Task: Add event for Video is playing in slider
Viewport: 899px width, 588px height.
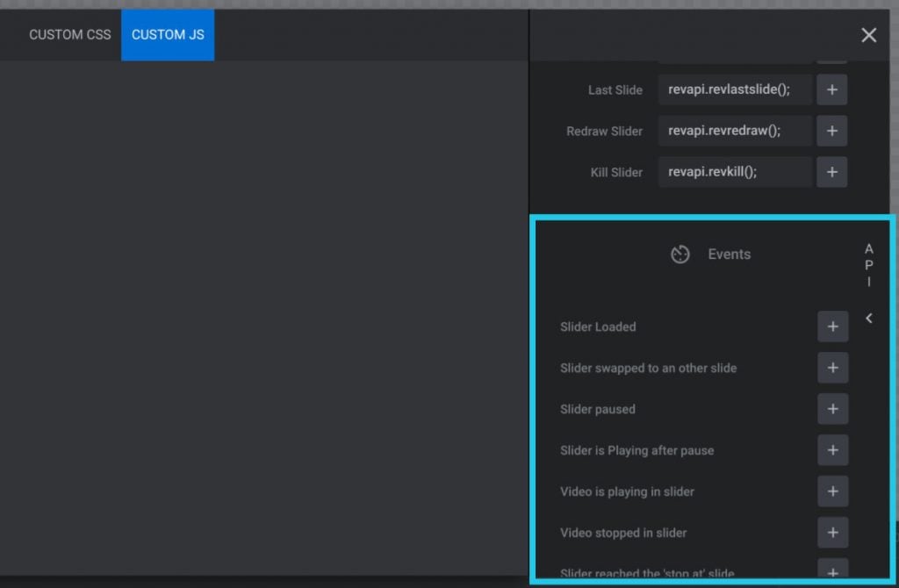Action: coord(832,491)
